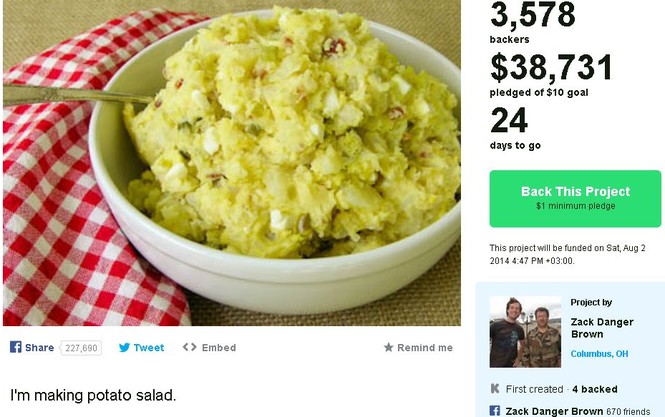Click the Zack Danger Brown 670 friends link
This screenshot has height=417, width=665.
pyautogui.click(x=578, y=411)
